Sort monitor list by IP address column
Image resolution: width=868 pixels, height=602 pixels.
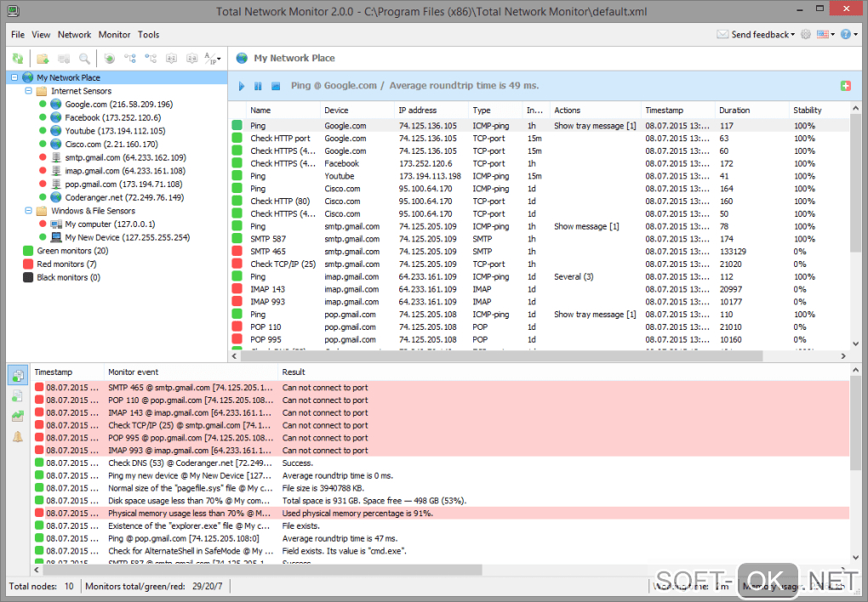(x=431, y=110)
